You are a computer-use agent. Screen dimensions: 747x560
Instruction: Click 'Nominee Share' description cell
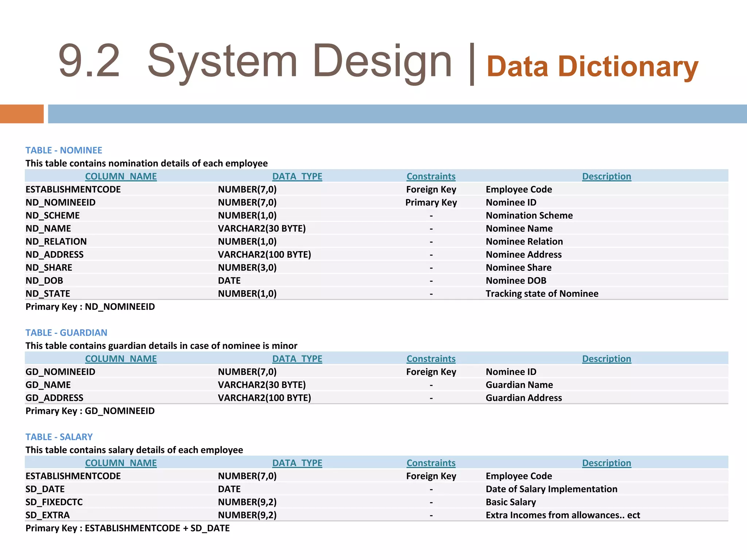(519, 268)
